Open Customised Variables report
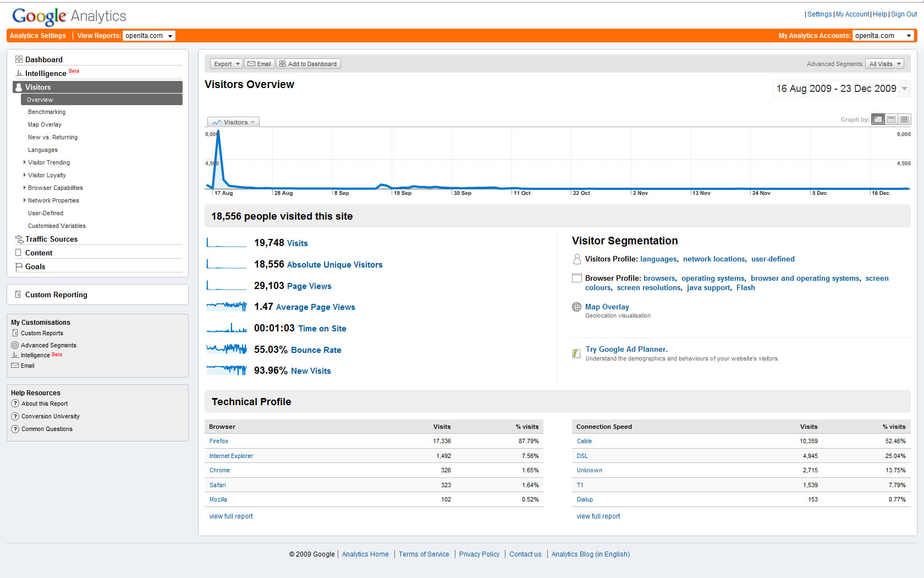This screenshot has width=924, height=578. (57, 226)
